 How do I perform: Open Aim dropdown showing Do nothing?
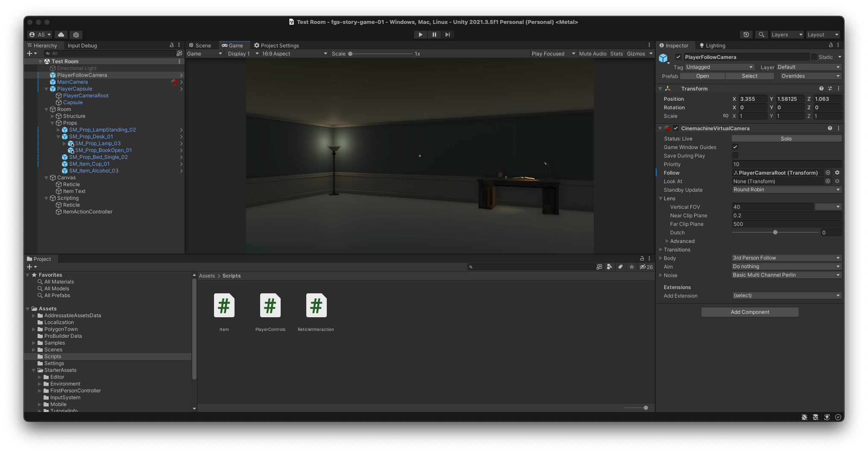786,266
